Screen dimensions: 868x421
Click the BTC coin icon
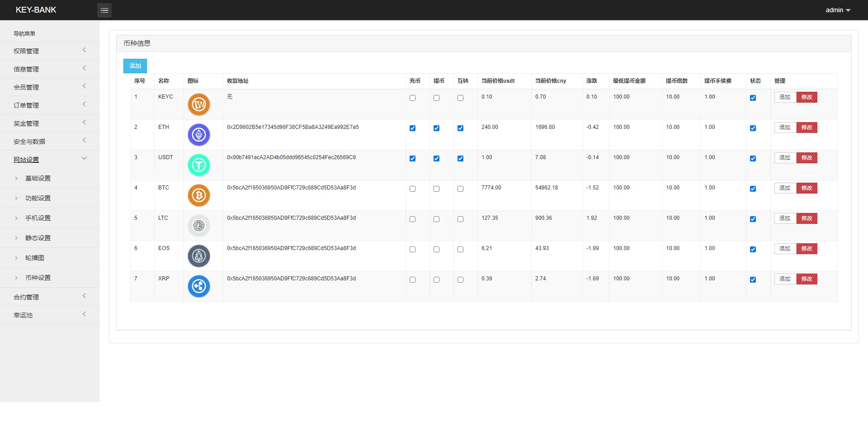(x=199, y=195)
